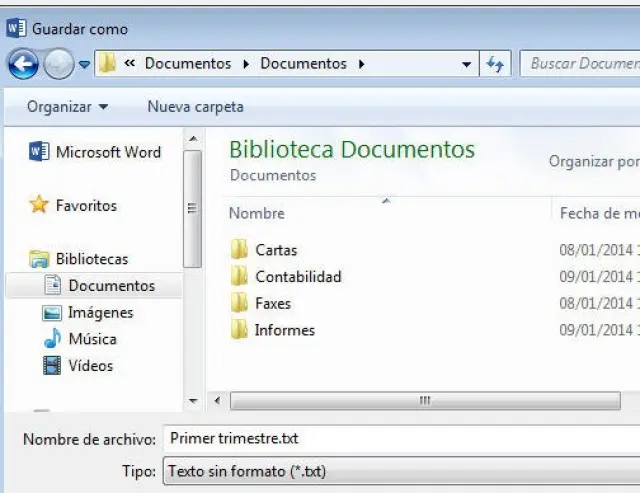Select Microsoft Word in navigation pane
Screen dimensions: 640x493
pyautogui.click(x=107, y=152)
